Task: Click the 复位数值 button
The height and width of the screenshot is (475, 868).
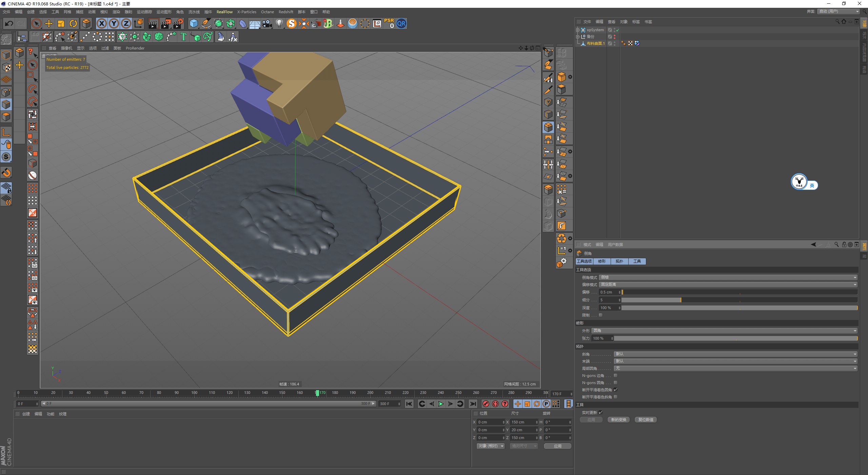Action: [646, 420]
